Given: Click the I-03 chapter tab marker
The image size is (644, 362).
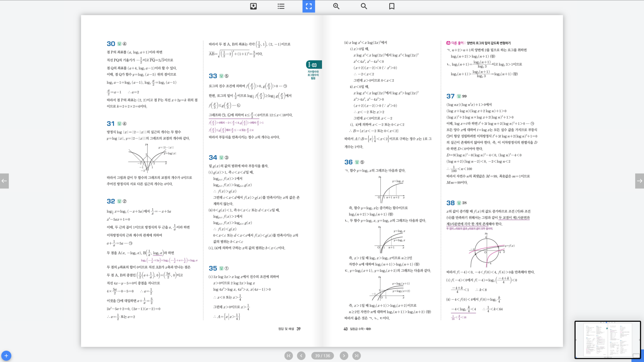Looking at the screenshot, I should (x=314, y=65).
